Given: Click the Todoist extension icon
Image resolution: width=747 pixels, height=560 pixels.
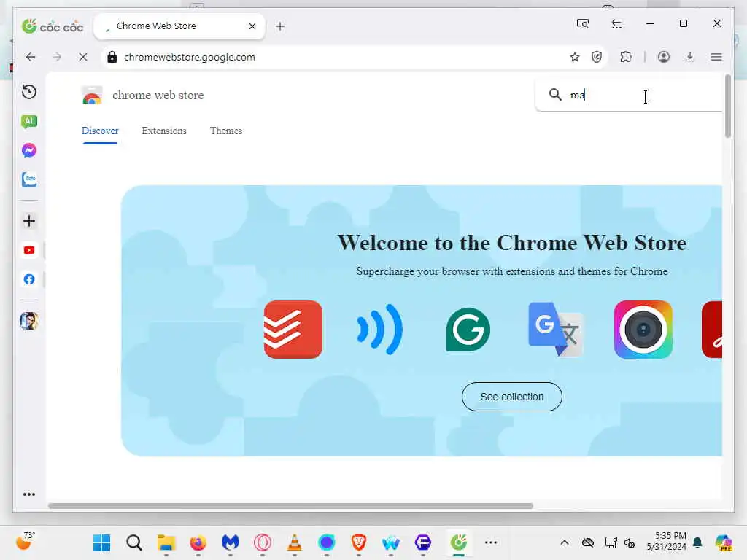Looking at the screenshot, I should (x=293, y=330).
